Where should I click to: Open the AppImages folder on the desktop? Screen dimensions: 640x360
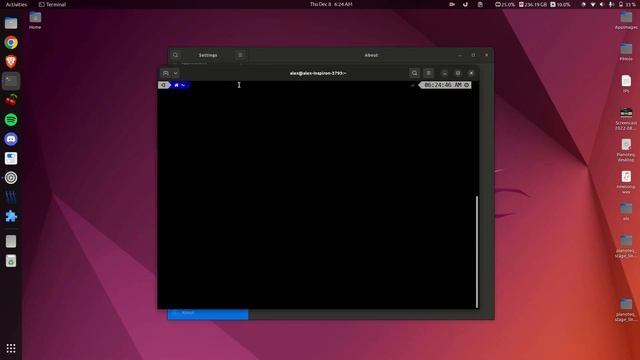coord(626,20)
